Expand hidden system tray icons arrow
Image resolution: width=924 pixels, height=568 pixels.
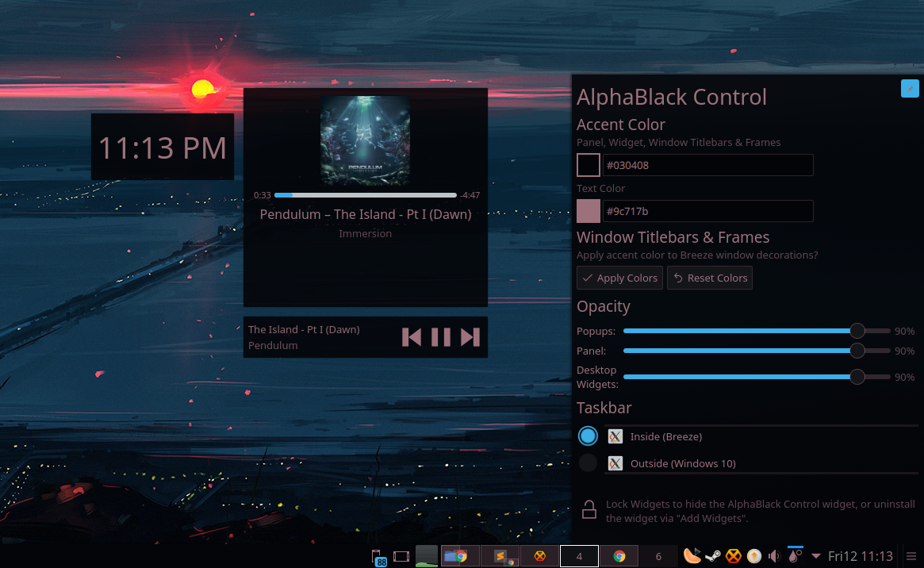pos(816,555)
